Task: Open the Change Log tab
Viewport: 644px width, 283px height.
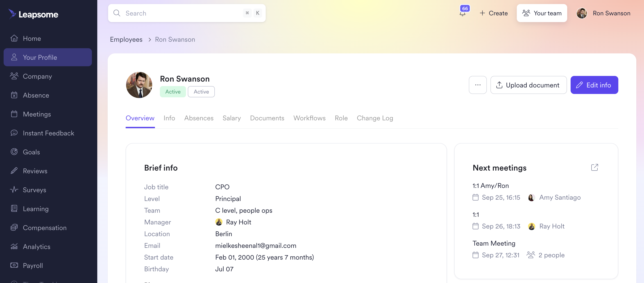Action: point(375,118)
